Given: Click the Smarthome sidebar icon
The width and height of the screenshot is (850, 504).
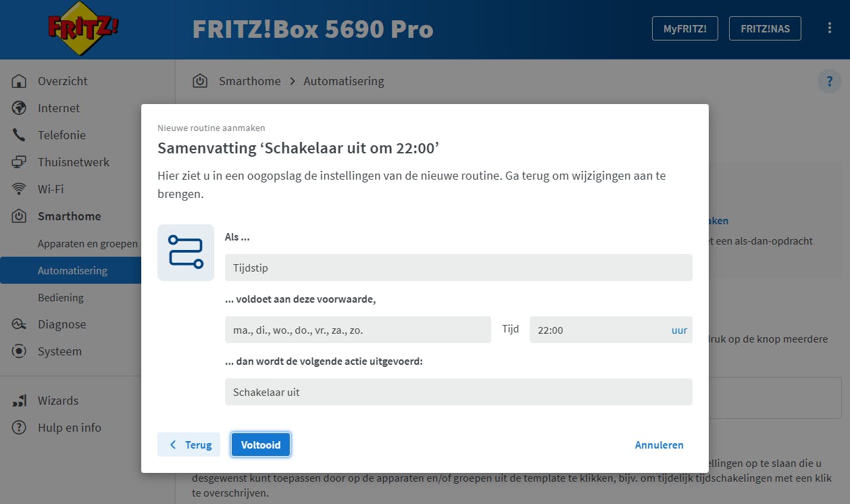Looking at the screenshot, I should [x=19, y=216].
